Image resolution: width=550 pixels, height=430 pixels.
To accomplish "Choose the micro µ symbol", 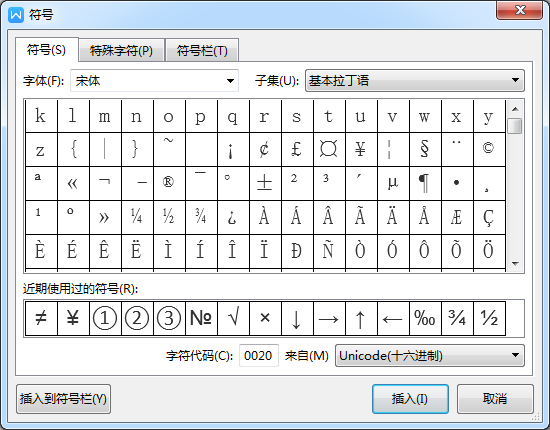I will (x=393, y=183).
